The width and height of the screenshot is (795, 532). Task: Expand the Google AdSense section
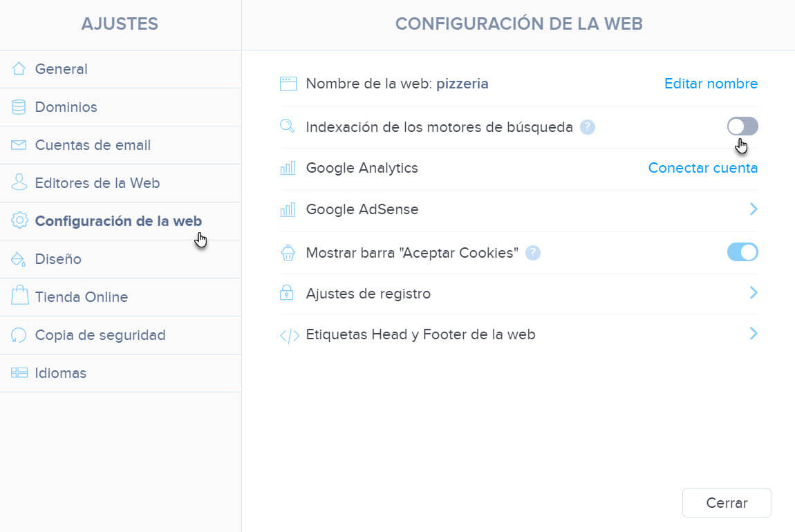(x=753, y=209)
